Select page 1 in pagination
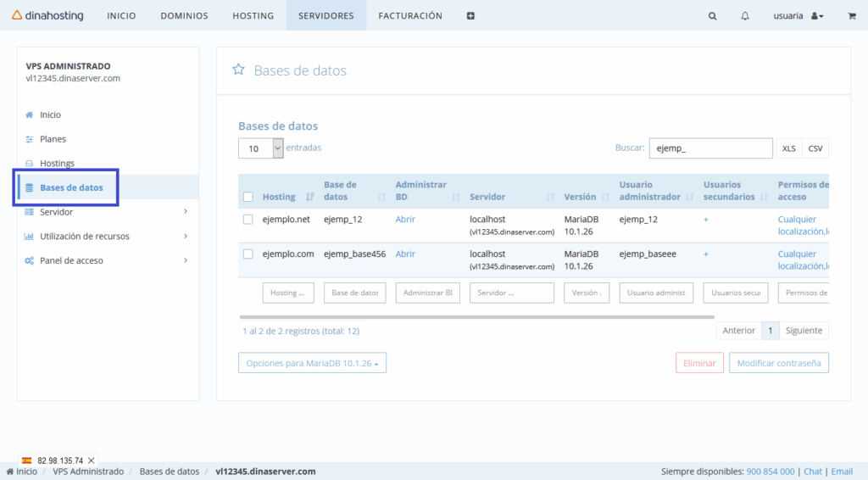Screen dimensions: 868x480 (770, 331)
